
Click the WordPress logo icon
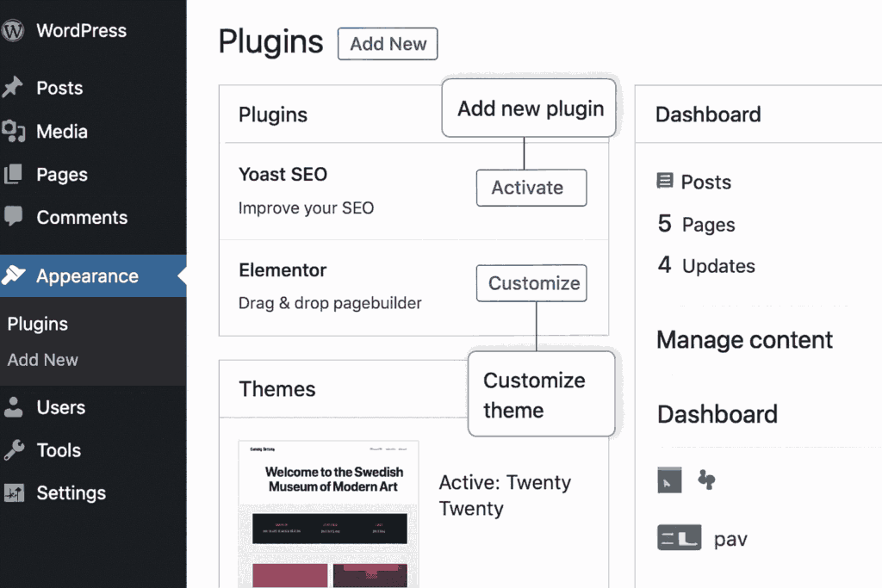12,31
